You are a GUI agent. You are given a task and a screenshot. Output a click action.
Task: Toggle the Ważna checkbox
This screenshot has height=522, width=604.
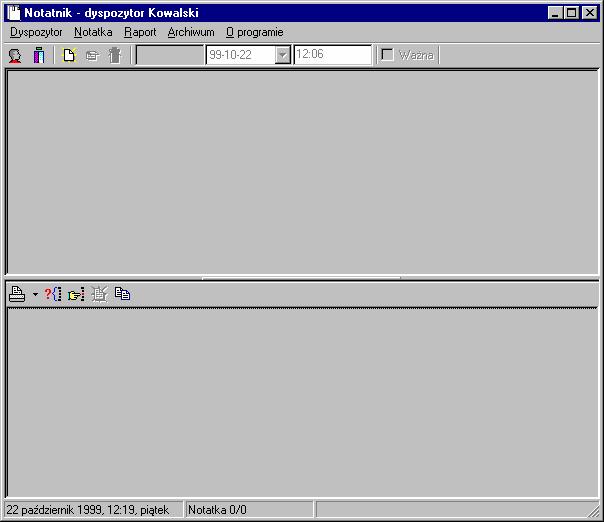click(387, 55)
